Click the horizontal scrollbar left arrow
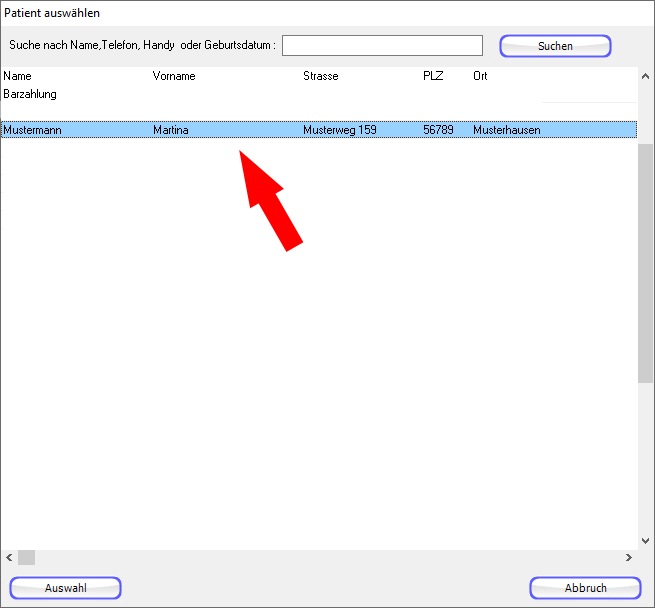The height and width of the screenshot is (608, 655). tap(9, 557)
